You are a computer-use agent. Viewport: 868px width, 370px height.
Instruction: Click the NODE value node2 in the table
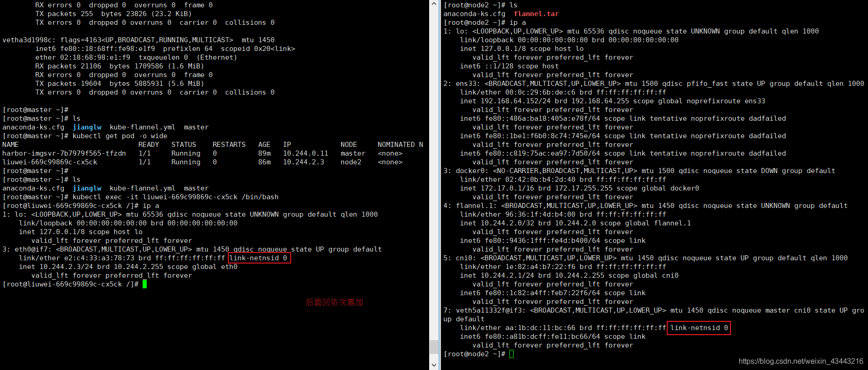(351, 162)
